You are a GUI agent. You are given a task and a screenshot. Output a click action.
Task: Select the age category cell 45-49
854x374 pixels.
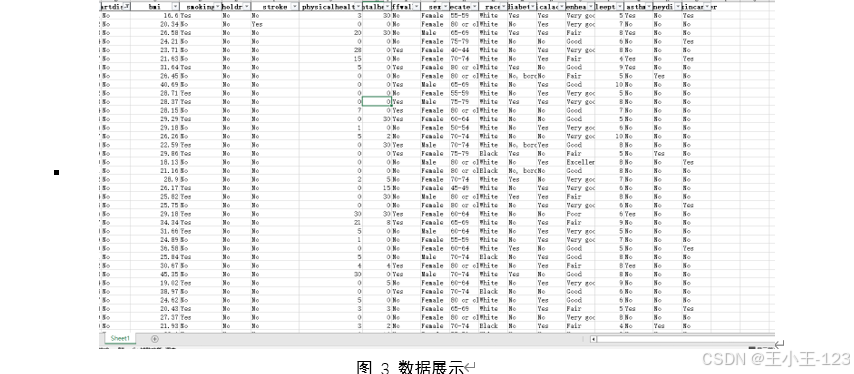click(x=464, y=188)
